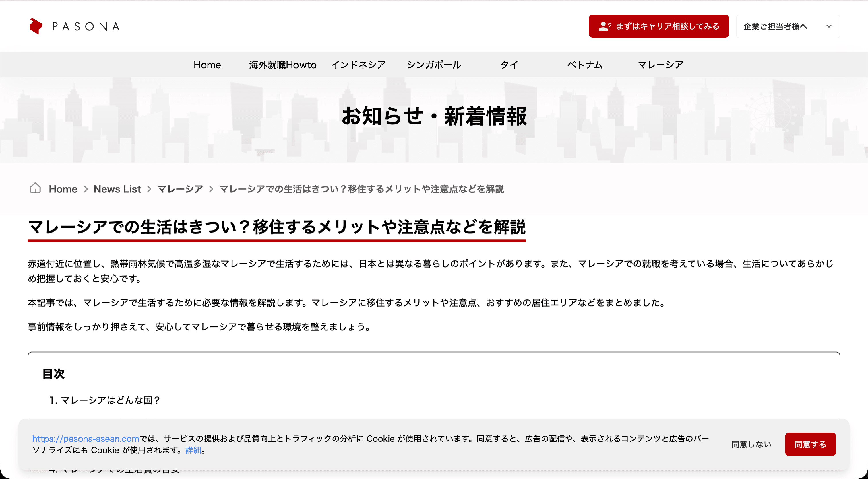868x479 pixels.
Task: Open the 詳細 link in cookie notice
Action: click(193, 450)
